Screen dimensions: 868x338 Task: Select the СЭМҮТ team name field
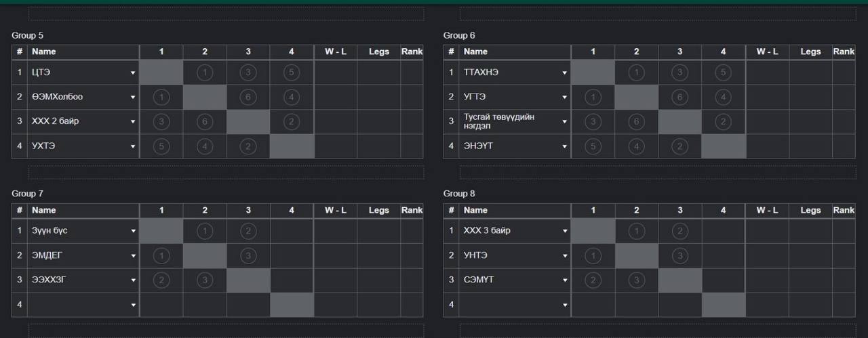tap(515, 280)
